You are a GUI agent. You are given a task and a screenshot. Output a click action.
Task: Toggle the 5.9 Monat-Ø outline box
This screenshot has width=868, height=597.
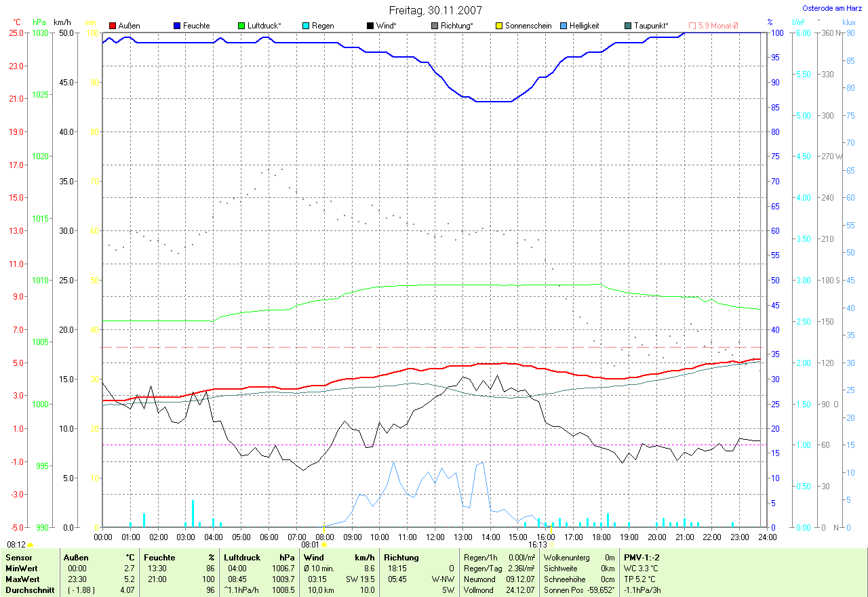[692, 26]
